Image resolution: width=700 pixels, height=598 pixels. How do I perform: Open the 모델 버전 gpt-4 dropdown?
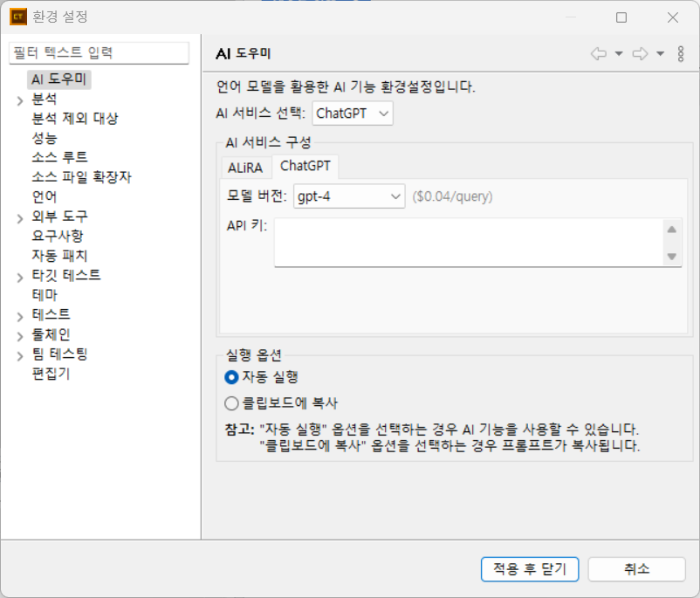[349, 196]
